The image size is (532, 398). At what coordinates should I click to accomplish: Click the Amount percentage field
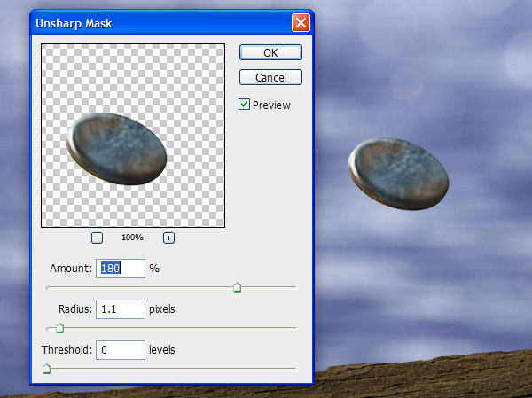[x=121, y=269]
